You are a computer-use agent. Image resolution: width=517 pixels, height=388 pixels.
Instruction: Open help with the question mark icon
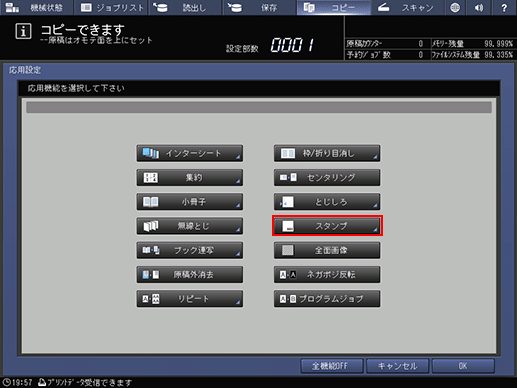pos(504,7)
